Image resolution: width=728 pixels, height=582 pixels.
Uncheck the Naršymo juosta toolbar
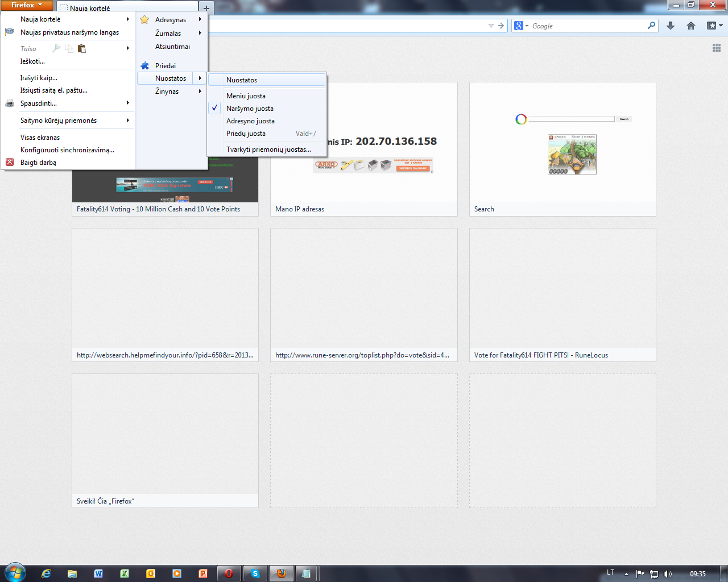267,109
